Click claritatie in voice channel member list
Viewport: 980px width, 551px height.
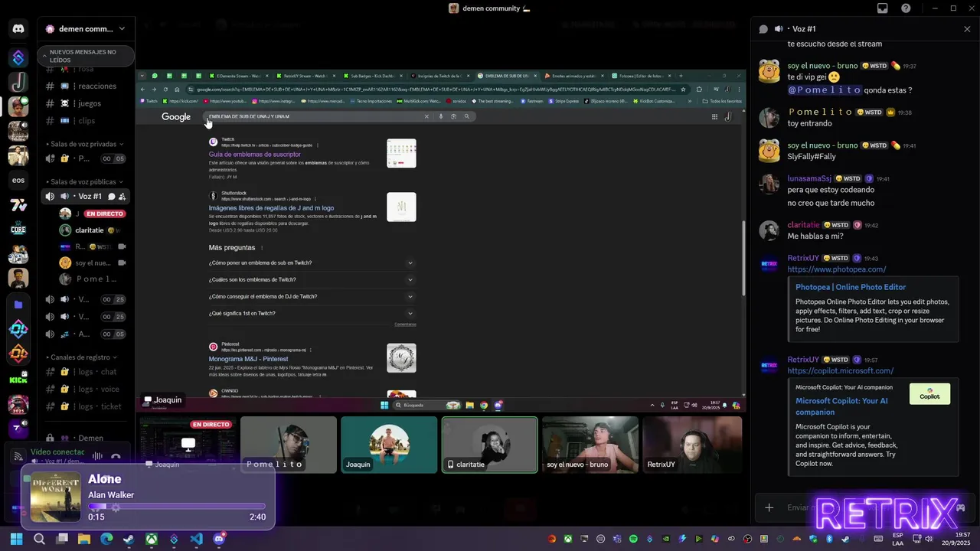pos(90,230)
